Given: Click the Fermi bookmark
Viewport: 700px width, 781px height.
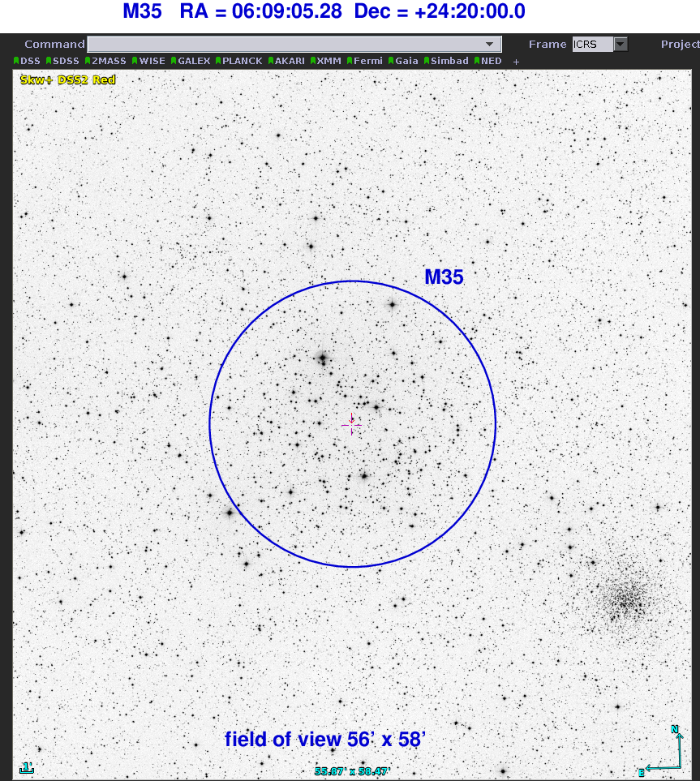Looking at the screenshot, I should point(365,61).
